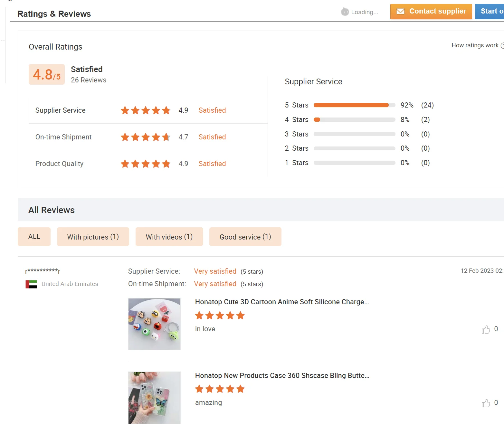
Task: Like the 'amazing' review thumbs-up
Action: (x=486, y=403)
